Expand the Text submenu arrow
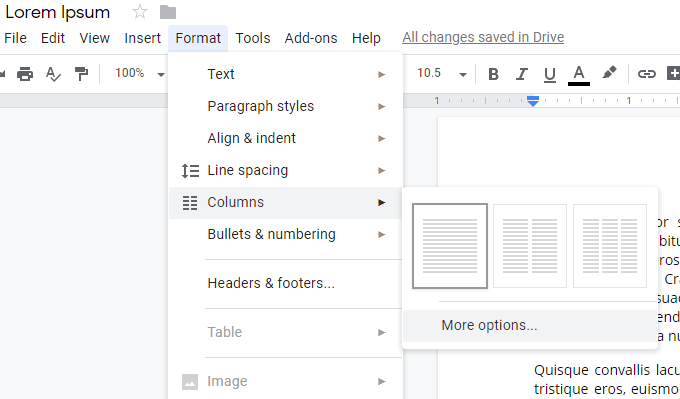The width and height of the screenshot is (680, 399). 382,75
